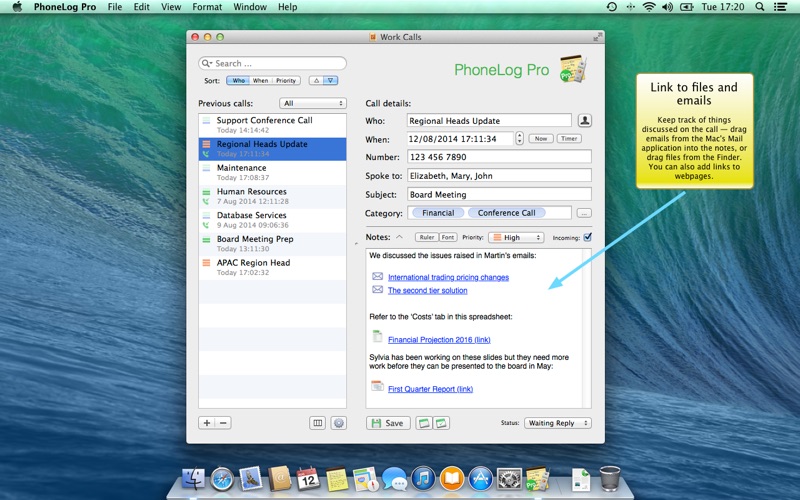Open the Previous calls filter dropdown set to All
The image size is (800, 500).
(x=313, y=103)
